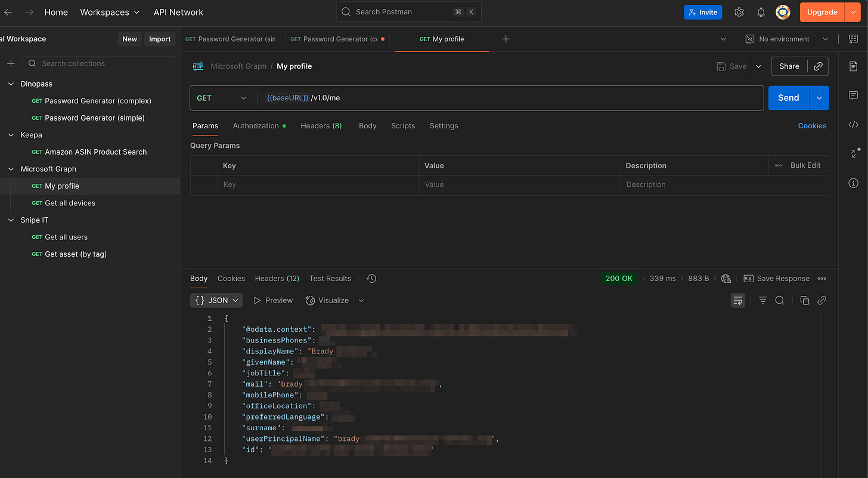Toggle line wrap in response body
Screen dimensions: 868x478
(x=738, y=301)
